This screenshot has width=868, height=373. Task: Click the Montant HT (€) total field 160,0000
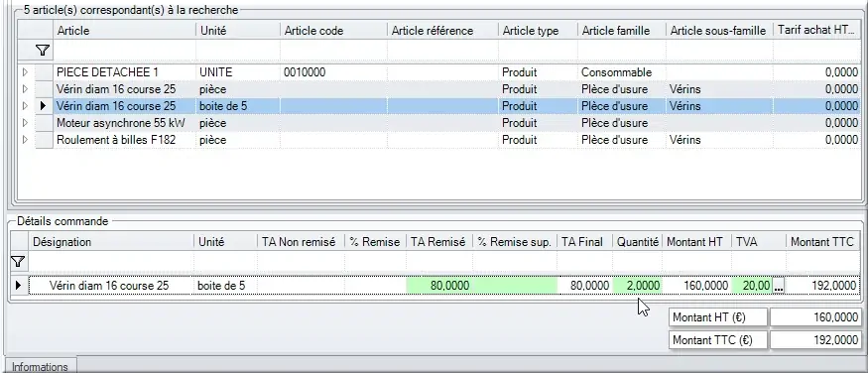815,317
